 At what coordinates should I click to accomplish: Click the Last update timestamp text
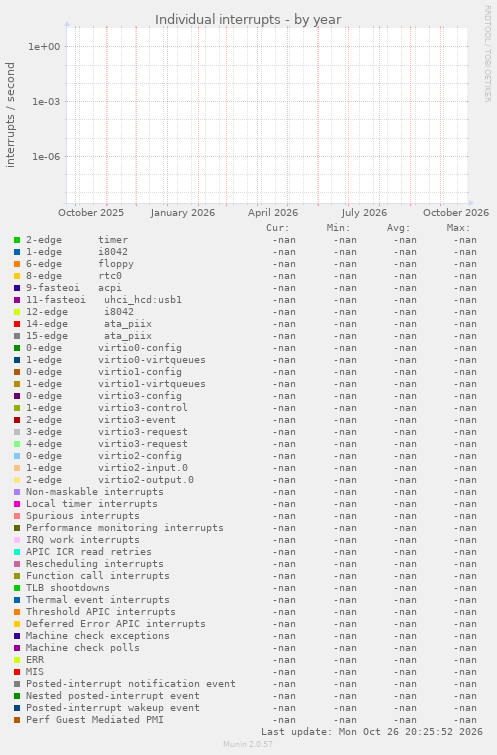tap(372, 732)
